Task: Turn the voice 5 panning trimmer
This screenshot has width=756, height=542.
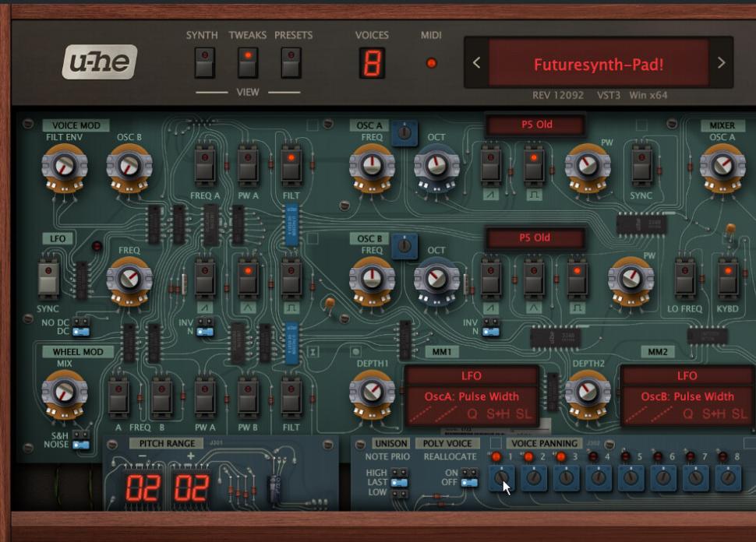Action: pyautogui.click(x=631, y=478)
